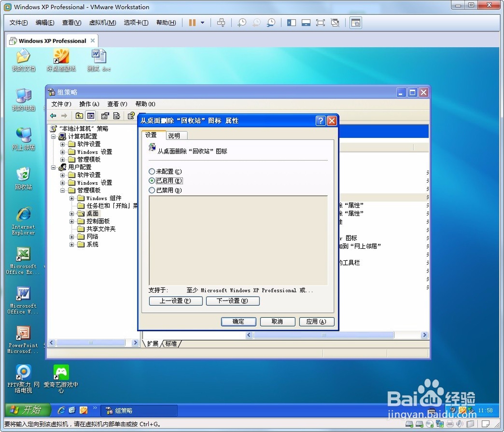The width and height of the screenshot is (504, 432).
Task: Open 帮助 menu in 组策略 window
Action: pyautogui.click(x=145, y=104)
